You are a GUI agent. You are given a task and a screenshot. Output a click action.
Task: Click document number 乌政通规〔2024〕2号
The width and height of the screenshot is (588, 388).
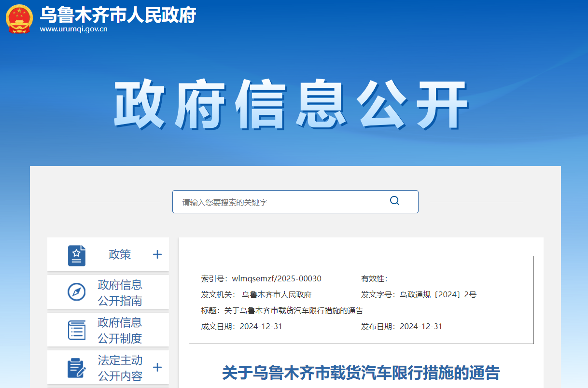pyautogui.click(x=438, y=294)
